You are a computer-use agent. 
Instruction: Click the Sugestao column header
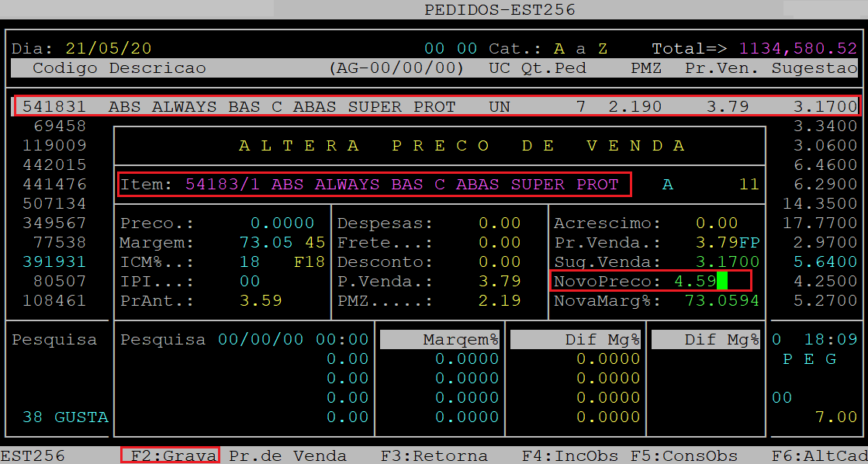point(814,68)
